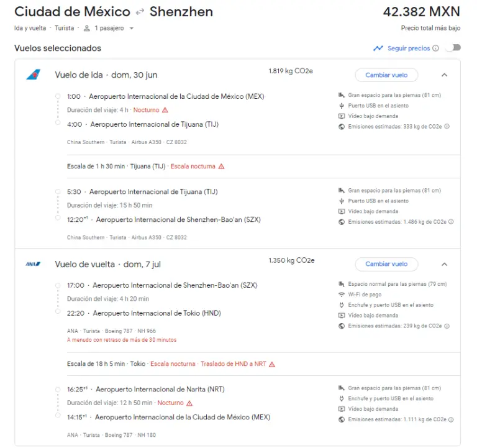
Task: Click the Nocturno warning icon on MEX-TIJ leg
Action: 165,110
